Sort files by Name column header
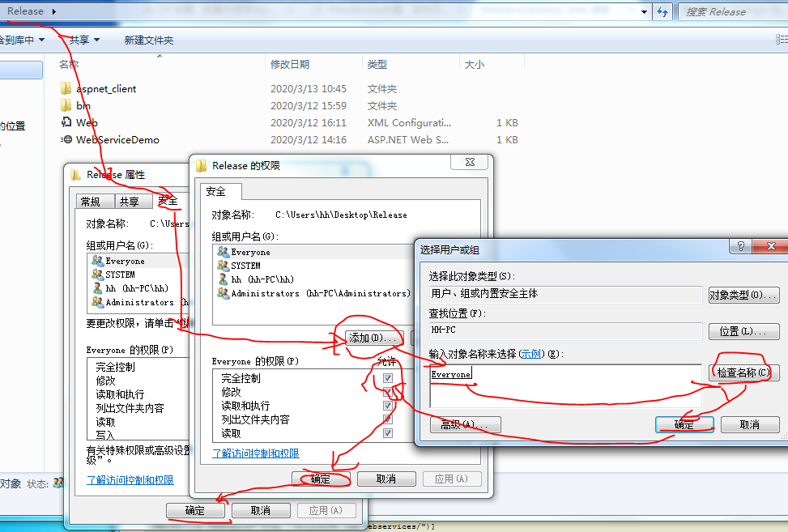The image size is (788, 532). 69,64
